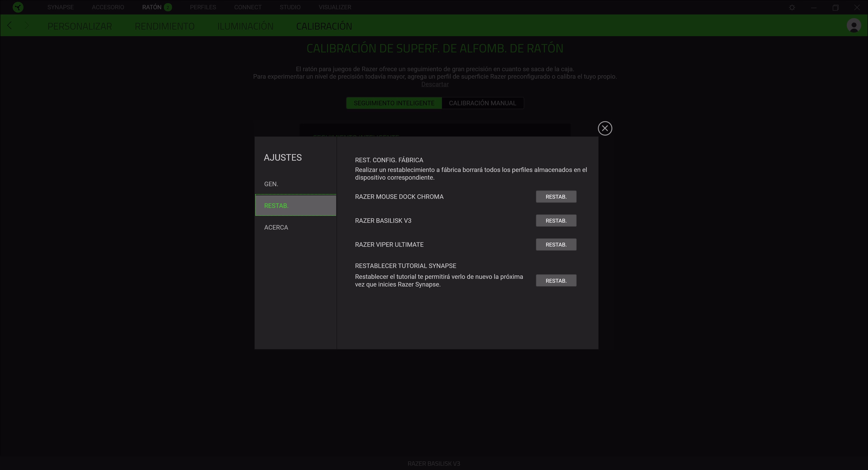Select SEGUIMIENTO INTELIGENTE mode
The image size is (868, 470).
pyautogui.click(x=394, y=103)
